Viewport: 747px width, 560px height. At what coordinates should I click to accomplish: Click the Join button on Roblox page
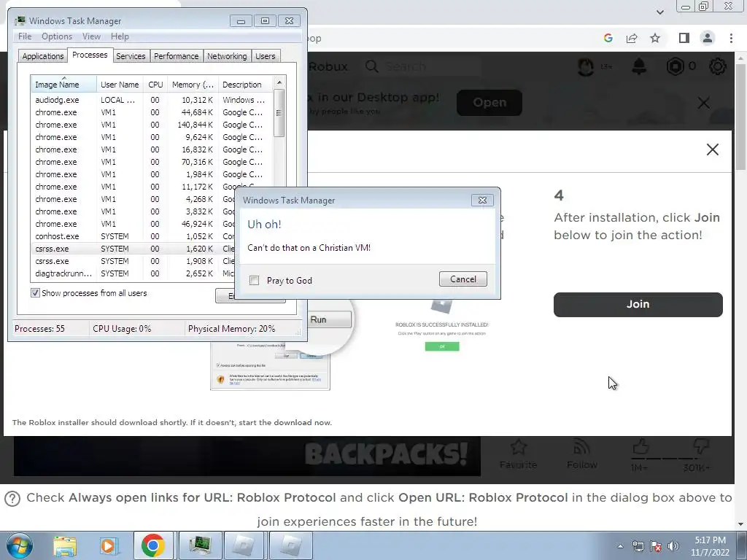(x=638, y=304)
